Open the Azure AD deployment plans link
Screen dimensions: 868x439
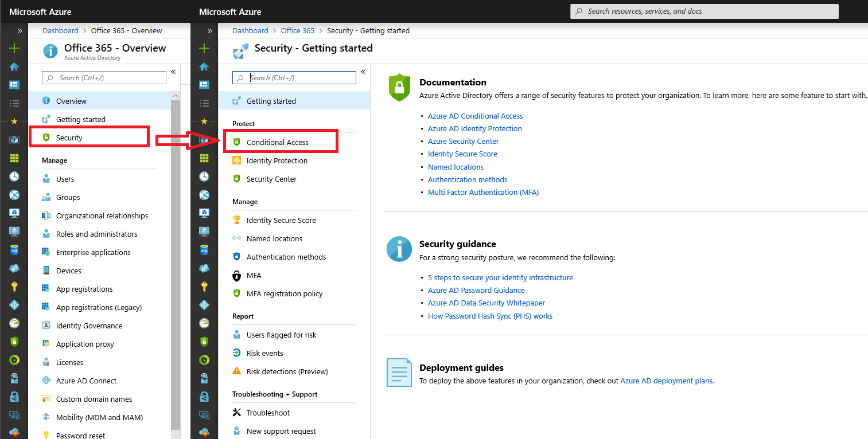tap(666, 381)
